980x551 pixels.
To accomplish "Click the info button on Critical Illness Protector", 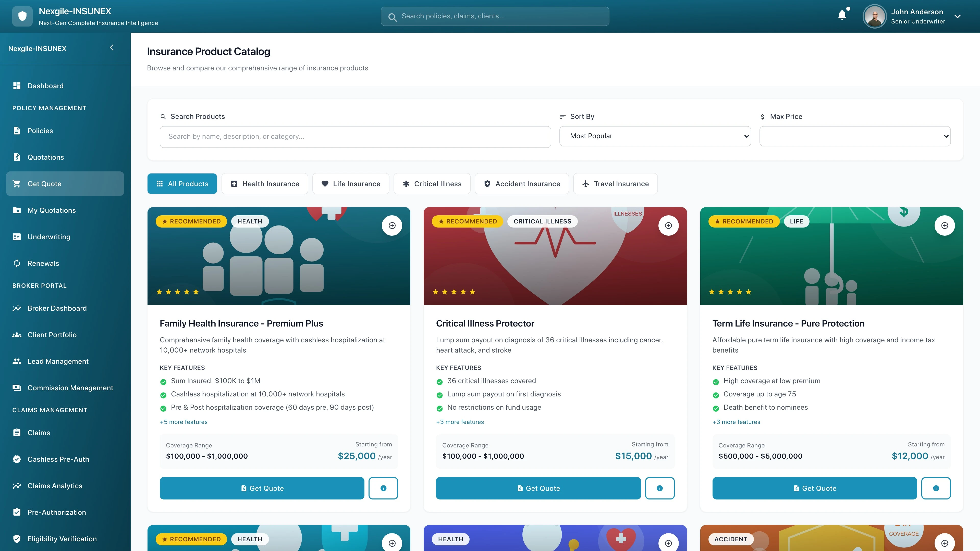I will [x=659, y=488].
